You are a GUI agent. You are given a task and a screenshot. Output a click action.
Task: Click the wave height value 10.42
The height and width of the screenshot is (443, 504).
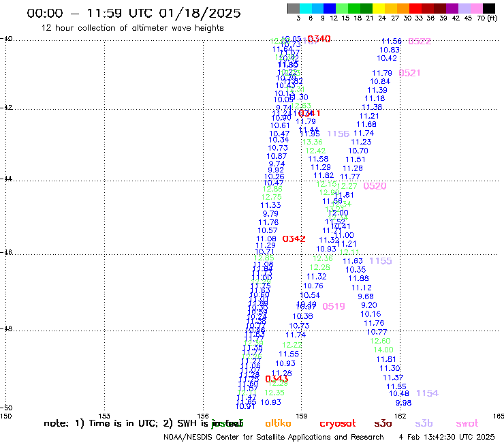(x=387, y=58)
